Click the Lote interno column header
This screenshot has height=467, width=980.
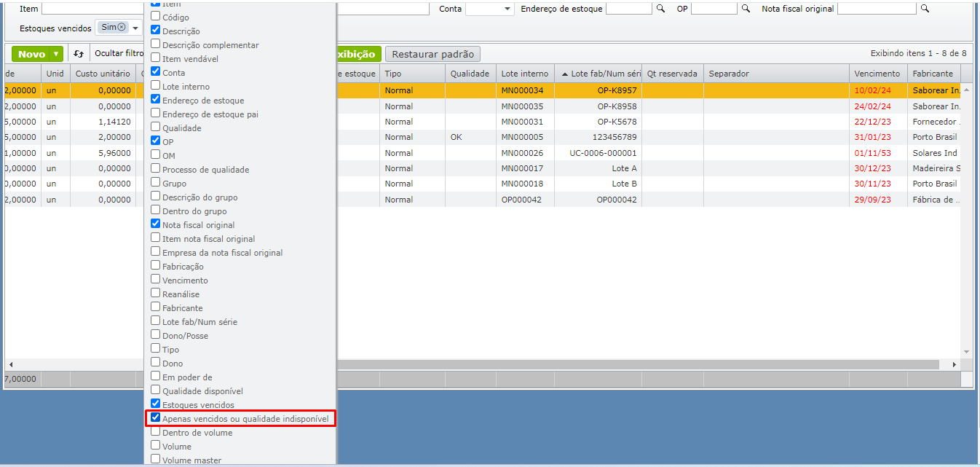(524, 74)
